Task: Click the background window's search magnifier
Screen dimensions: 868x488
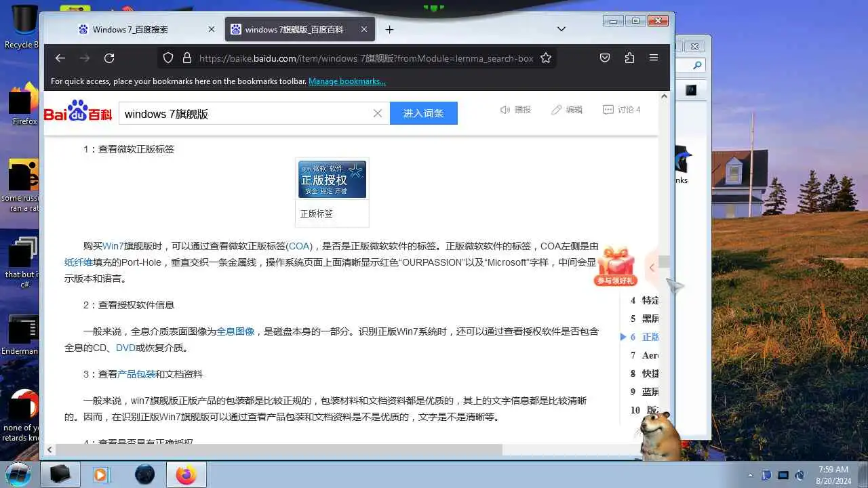Action: [697, 66]
